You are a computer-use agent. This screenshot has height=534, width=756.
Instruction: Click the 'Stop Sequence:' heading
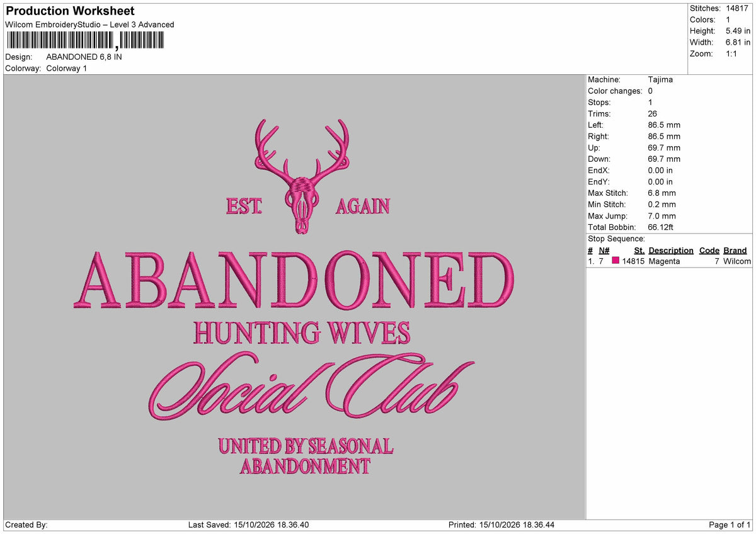point(616,239)
